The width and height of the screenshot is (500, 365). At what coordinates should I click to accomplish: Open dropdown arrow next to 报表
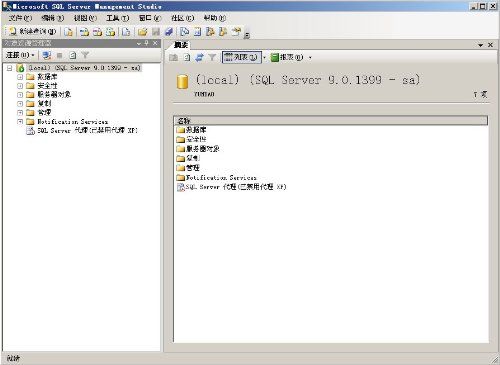310,58
